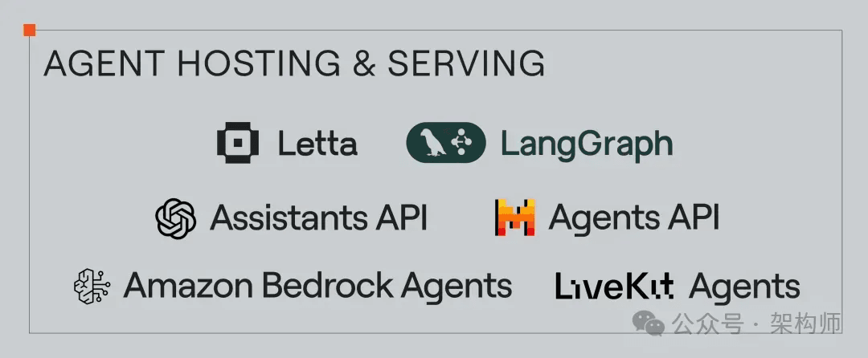Click the Letta square logo icon
The height and width of the screenshot is (358, 868).
click(237, 143)
